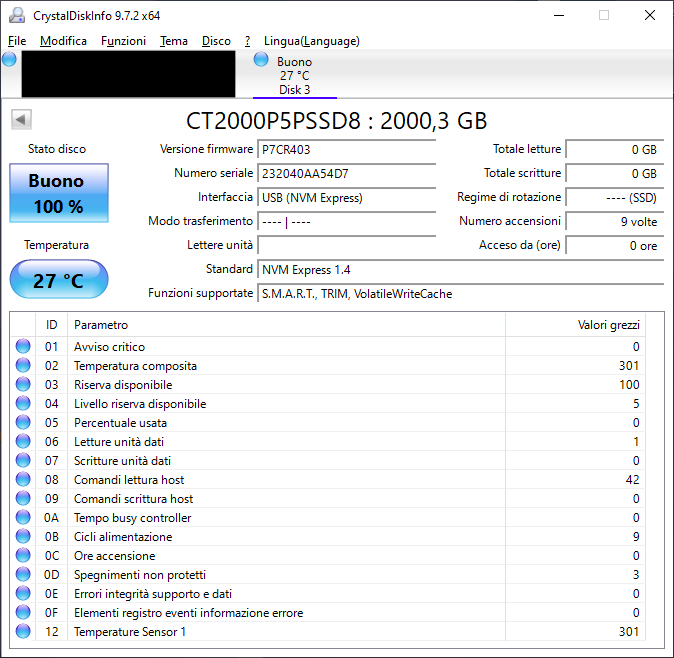Select the Comandi lettura host parameter
Viewport: 674px width, 658px height.
(129, 480)
